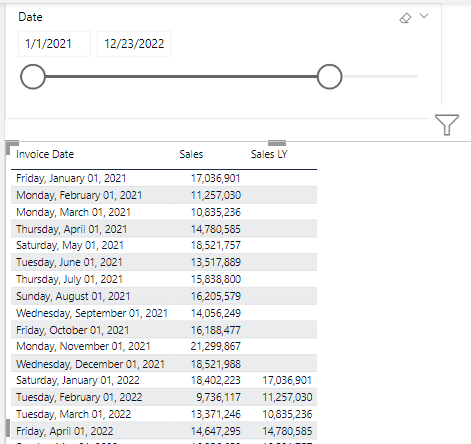This screenshot has width=471, height=444.
Task: Open the Date slicer type dropdown chevron
Action: 424,16
